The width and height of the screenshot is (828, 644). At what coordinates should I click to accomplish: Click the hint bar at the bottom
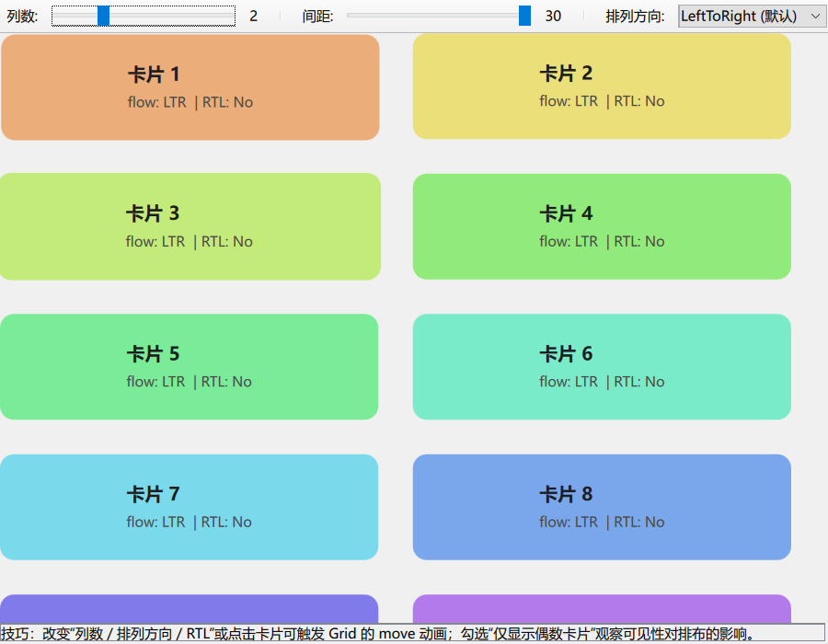pos(414,634)
